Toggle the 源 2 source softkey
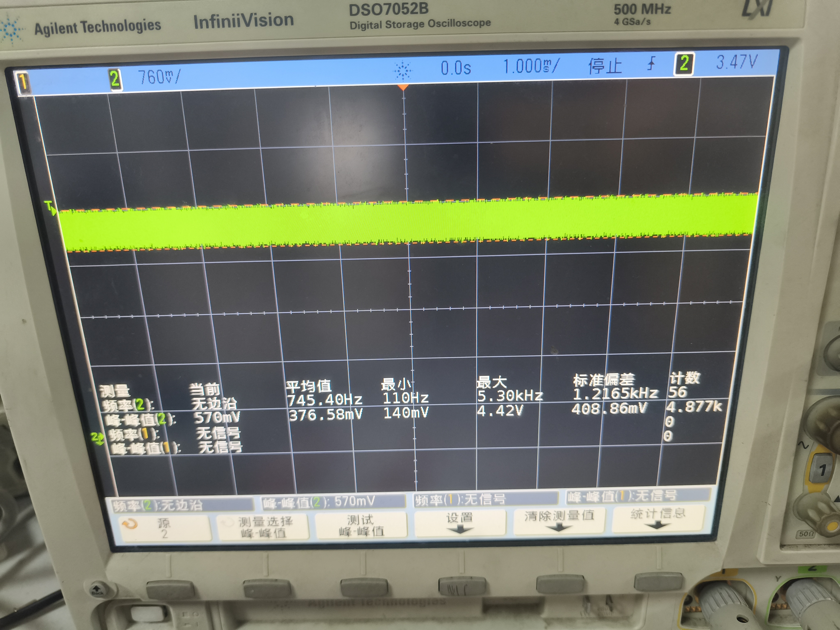Image resolution: width=840 pixels, height=630 pixels. pos(165,528)
